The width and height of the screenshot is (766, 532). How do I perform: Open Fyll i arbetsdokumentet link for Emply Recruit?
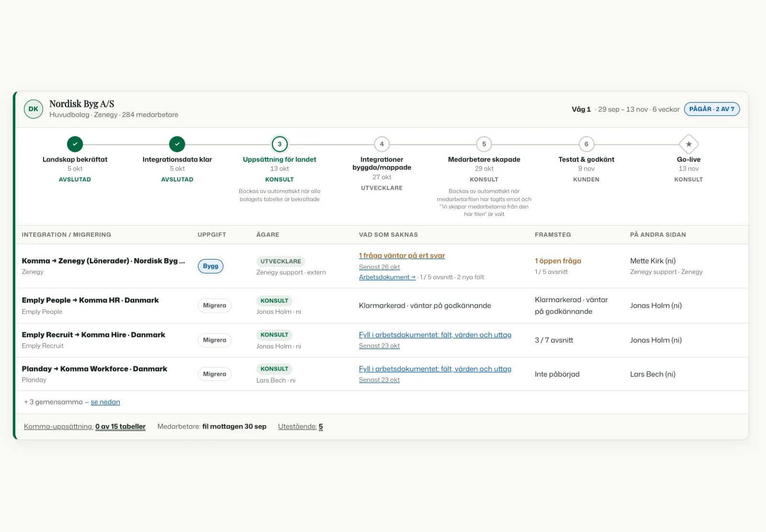tap(435, 335)
